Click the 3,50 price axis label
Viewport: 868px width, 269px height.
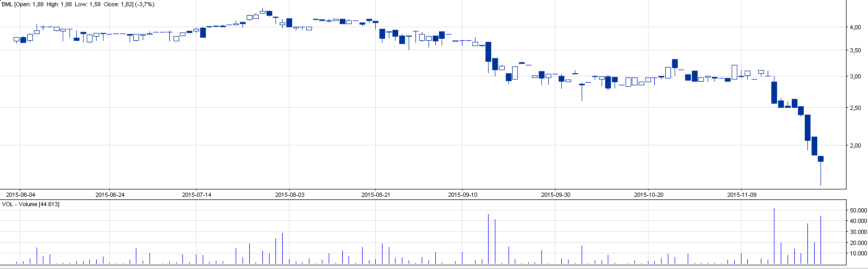855,51
